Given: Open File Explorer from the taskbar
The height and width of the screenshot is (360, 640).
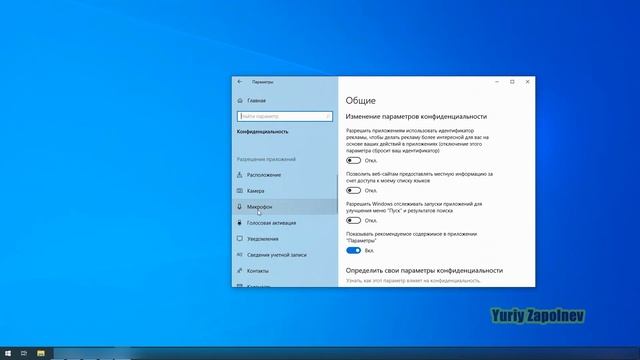Looking at the screenshot, I should 41,353.
